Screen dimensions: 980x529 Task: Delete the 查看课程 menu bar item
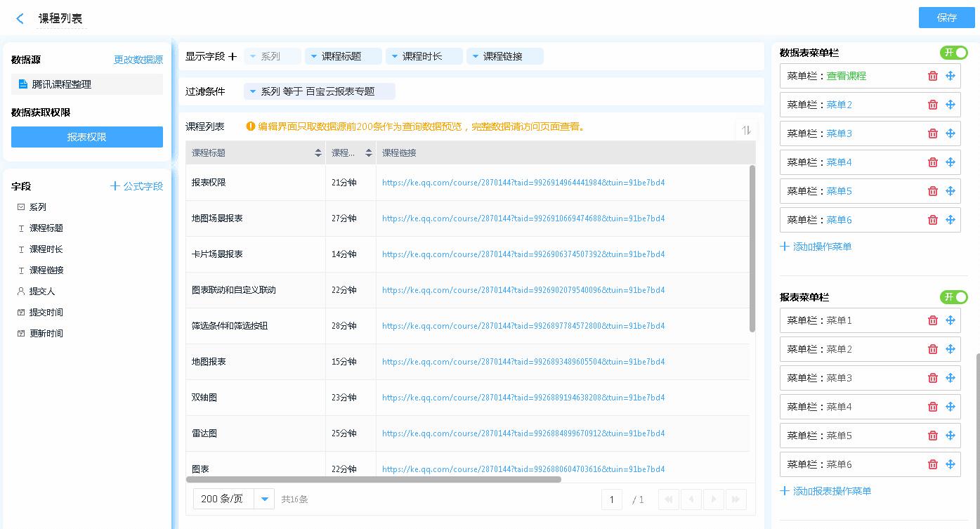pos(933,76)
